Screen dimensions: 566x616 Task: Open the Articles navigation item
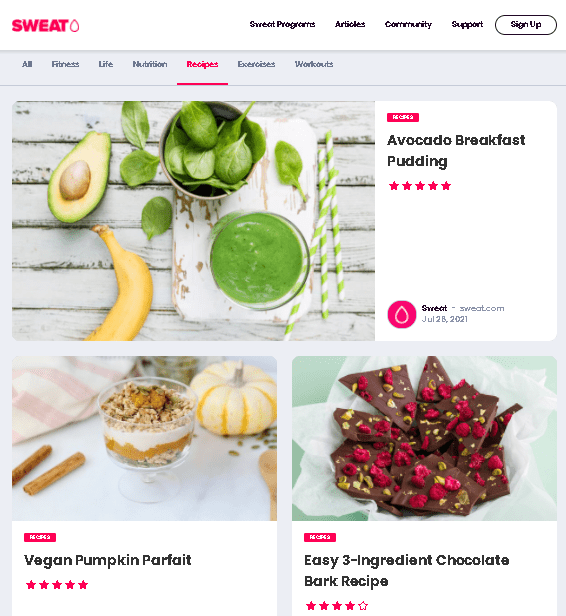350,24
